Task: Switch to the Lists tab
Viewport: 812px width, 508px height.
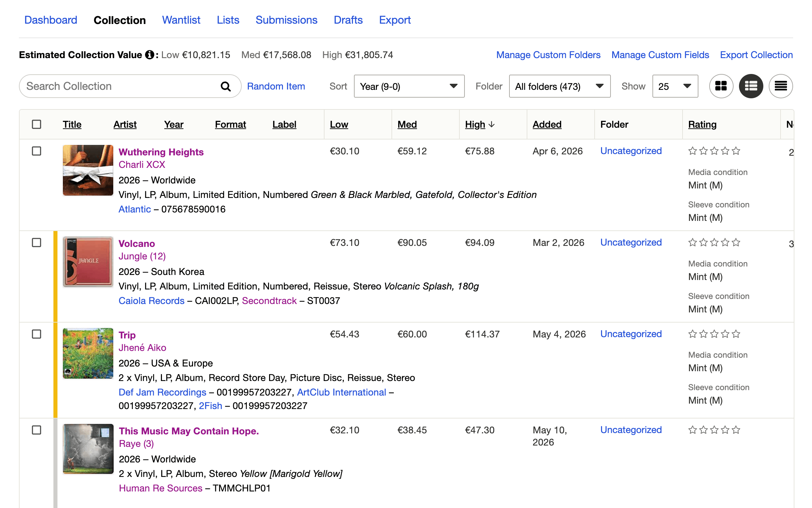Action: pyautogui.click(x=228, y=20)
